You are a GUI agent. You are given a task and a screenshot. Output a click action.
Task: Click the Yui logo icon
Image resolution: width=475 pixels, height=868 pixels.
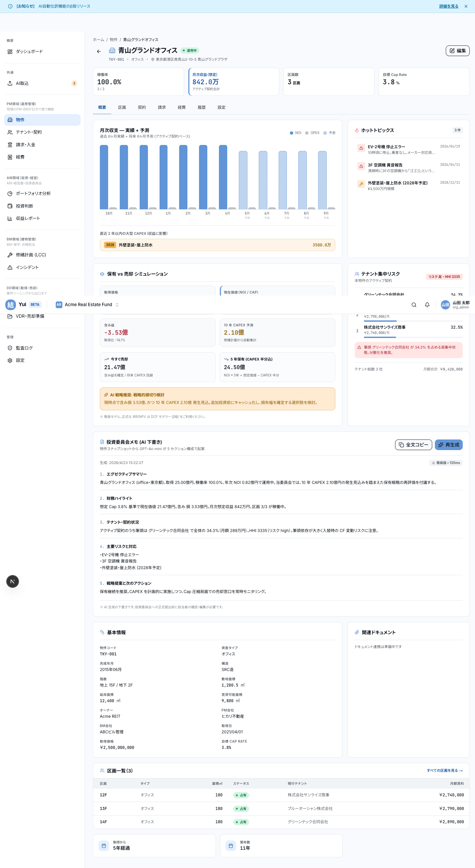click(10, 305)
